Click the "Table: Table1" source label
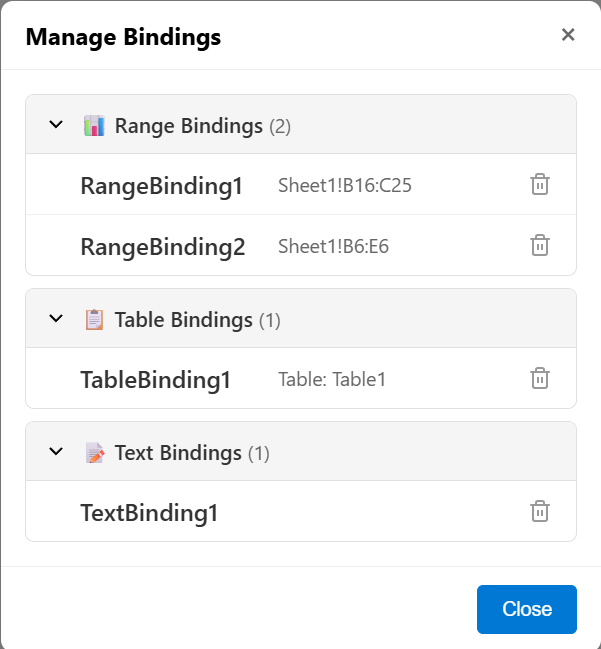 331,380
